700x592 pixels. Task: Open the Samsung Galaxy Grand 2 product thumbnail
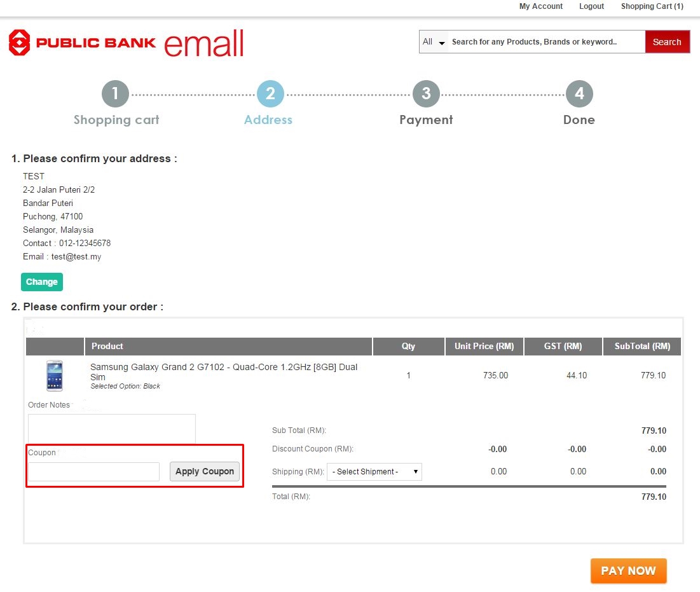coord(55,376)
